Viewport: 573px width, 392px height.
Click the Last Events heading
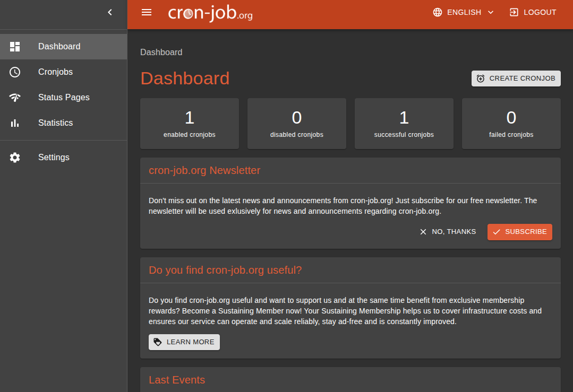177,380
